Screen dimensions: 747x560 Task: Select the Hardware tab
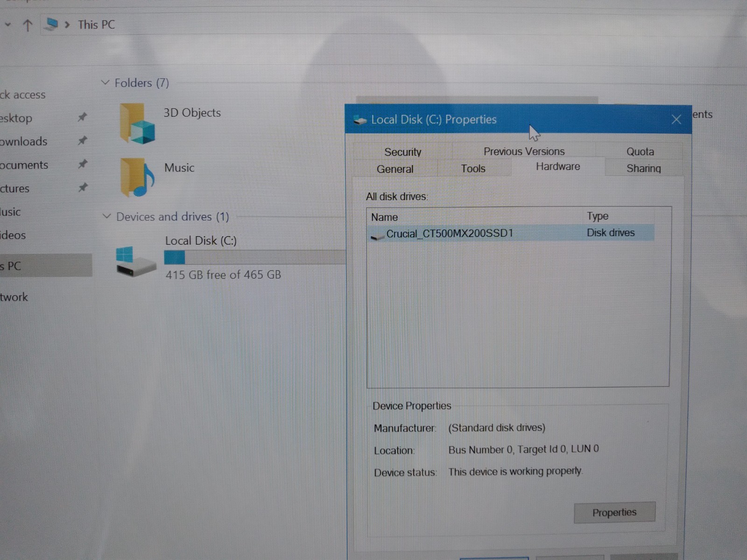(x=558, y=167)
